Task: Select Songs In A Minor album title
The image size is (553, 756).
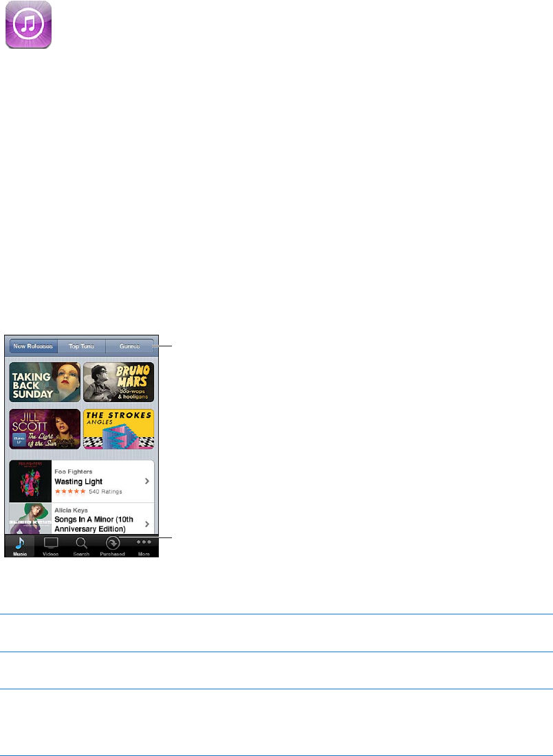Action: pos(94,524)
